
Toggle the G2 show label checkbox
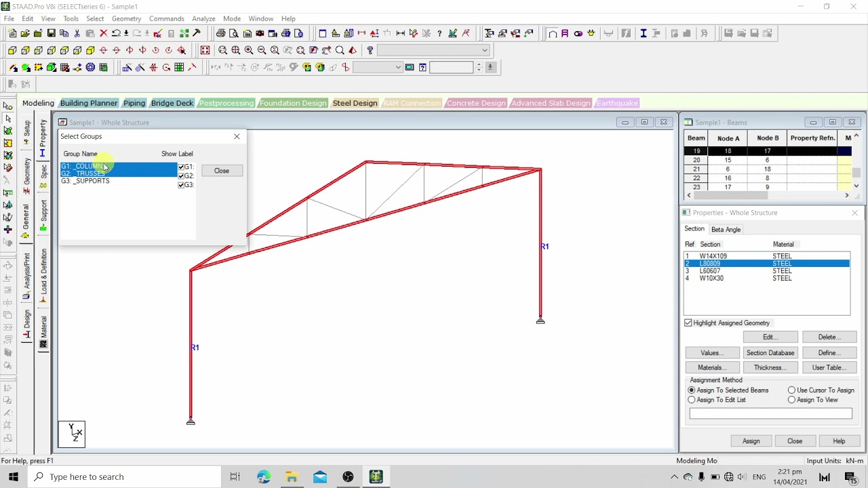(181, 176)
